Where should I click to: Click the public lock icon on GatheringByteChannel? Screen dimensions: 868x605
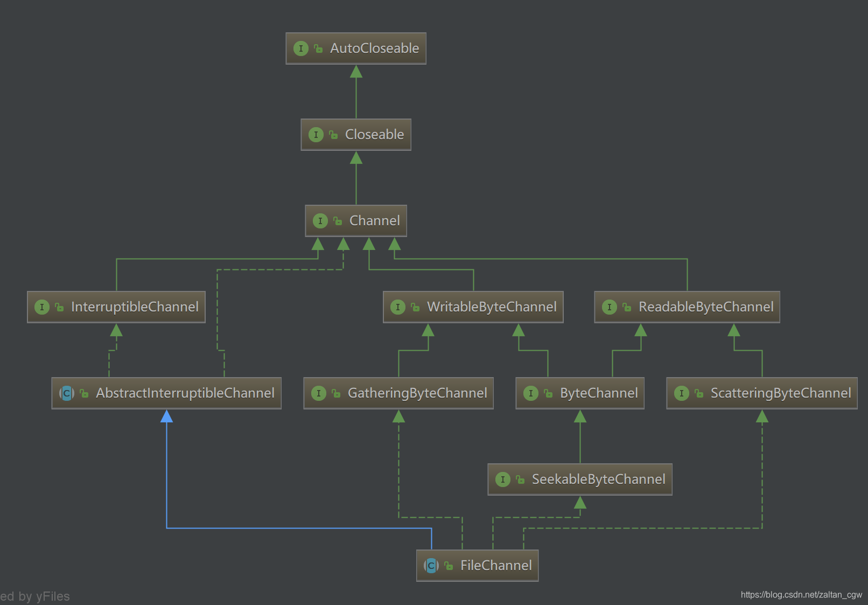pos(336,393)
